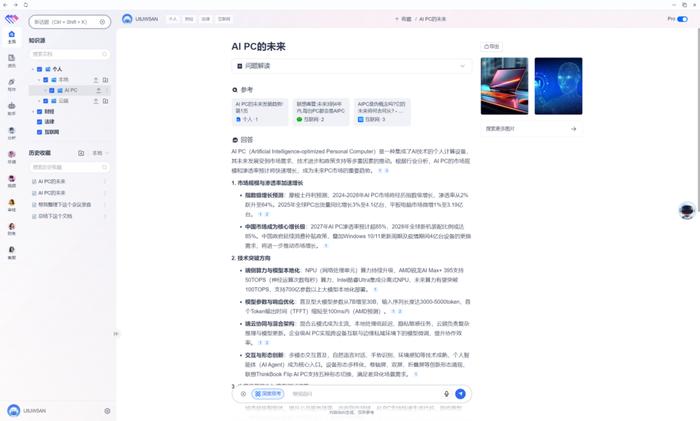
Task: Click the upload icon on the 本地 folder row
Action: [x=96, y=80]
